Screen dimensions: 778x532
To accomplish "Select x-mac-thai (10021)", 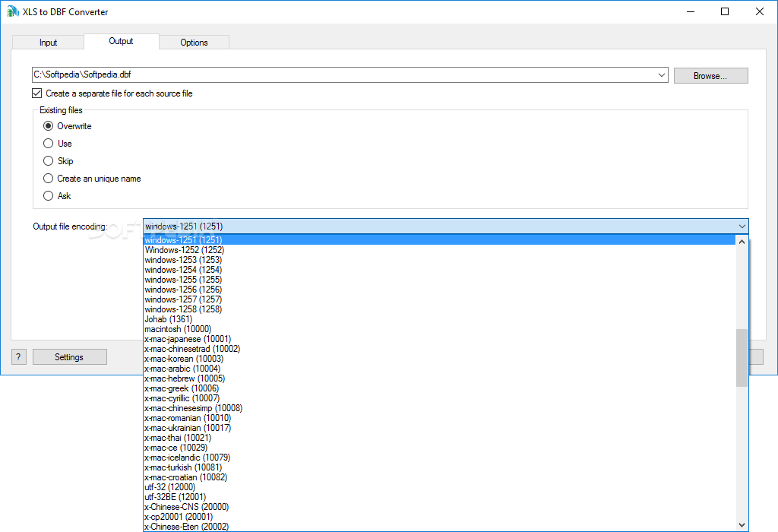I will (439, 438).
